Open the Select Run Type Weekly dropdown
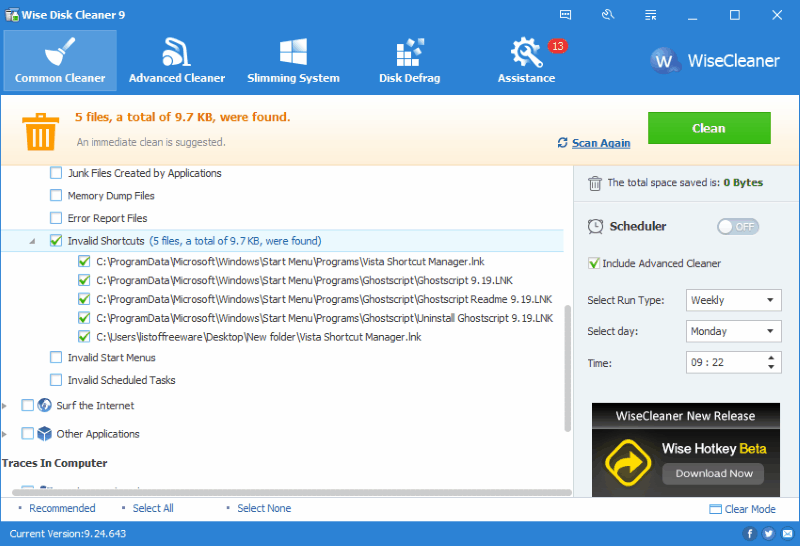This screenshot has height=546, width=800. tap(733, 300)
